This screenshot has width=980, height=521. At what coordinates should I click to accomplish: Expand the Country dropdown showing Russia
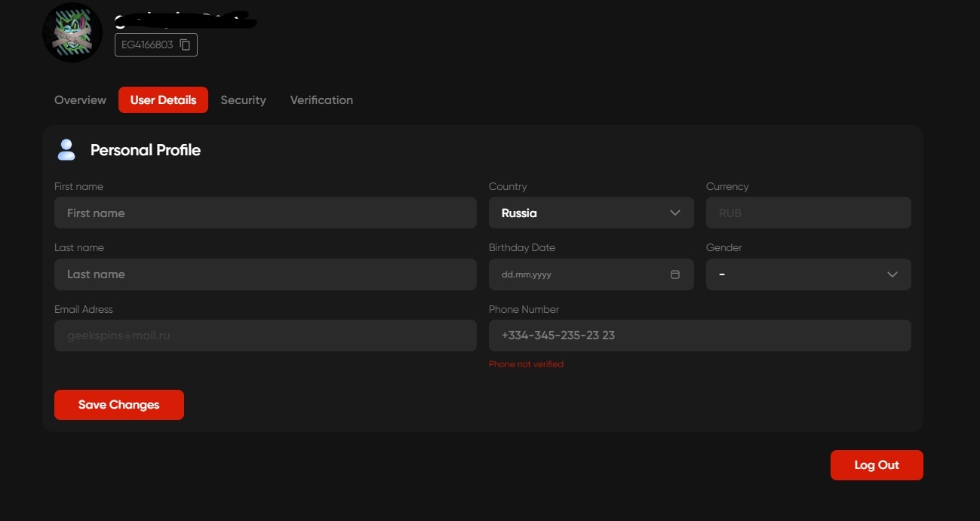[591, 213]
